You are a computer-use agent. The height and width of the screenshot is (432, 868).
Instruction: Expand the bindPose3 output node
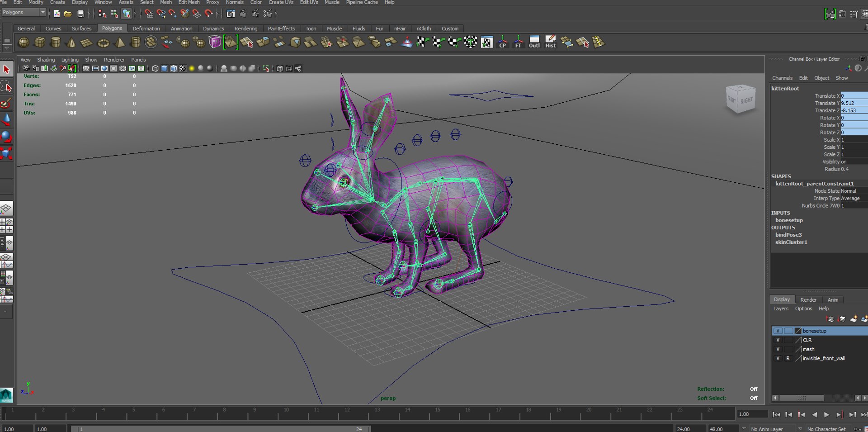coord(788,235)
